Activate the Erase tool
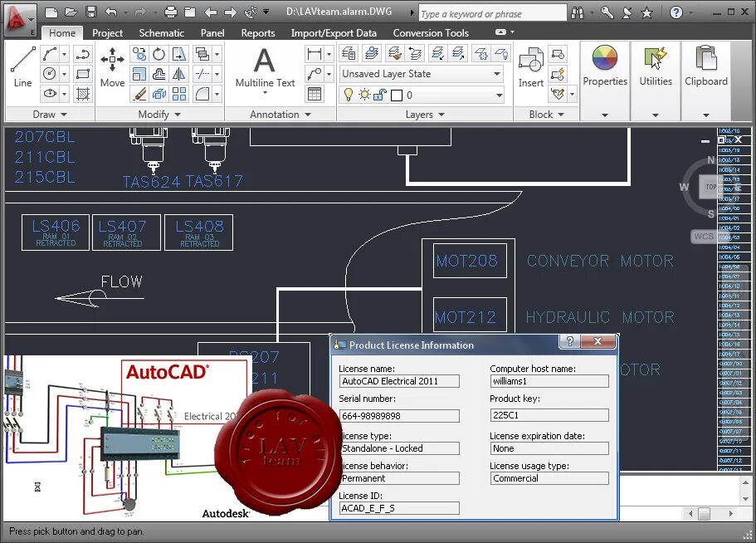Image resolution: width=756 pixels, height=543 pixels. pos(139,94)
